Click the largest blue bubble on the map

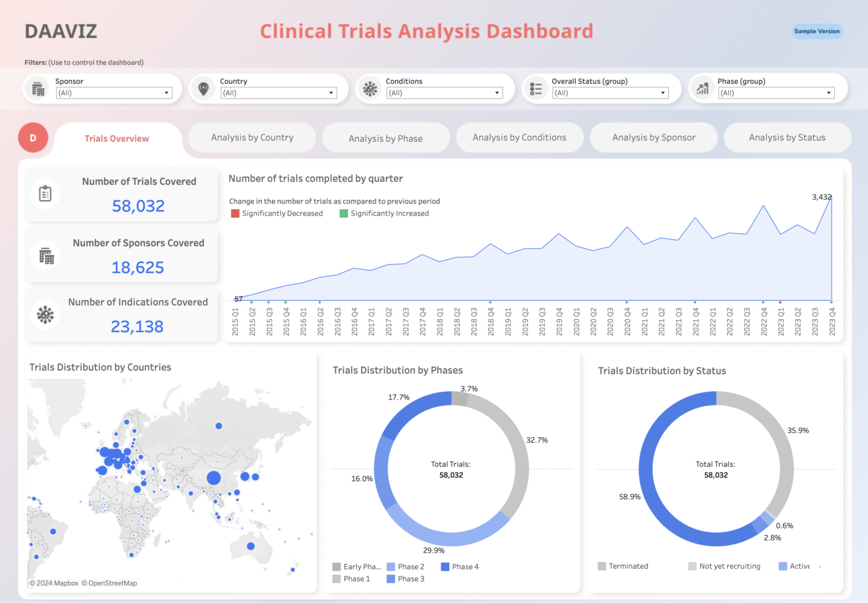tap(213, 478)
